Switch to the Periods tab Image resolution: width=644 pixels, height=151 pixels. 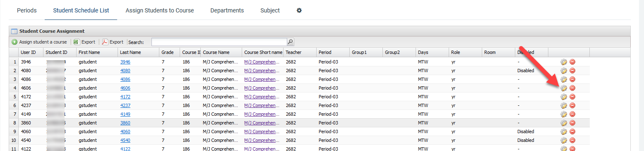click(x=27, y=10)
